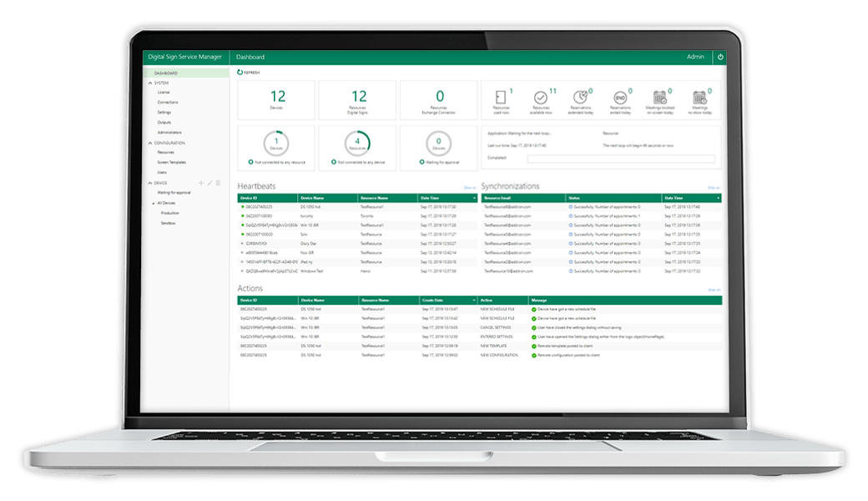Viewport: 868px width, 501px height.
Task: Click the Refresh icon above the dashboard
Action: click(x=240, y=73)
